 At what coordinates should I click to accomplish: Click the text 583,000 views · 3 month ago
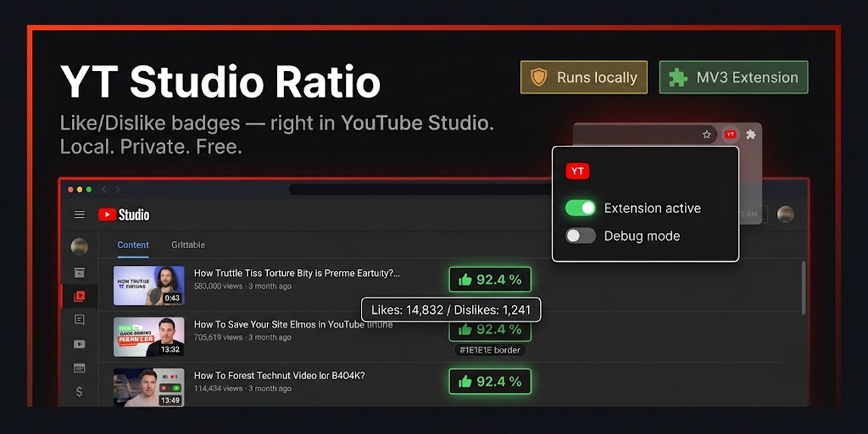tap(243, 286)
